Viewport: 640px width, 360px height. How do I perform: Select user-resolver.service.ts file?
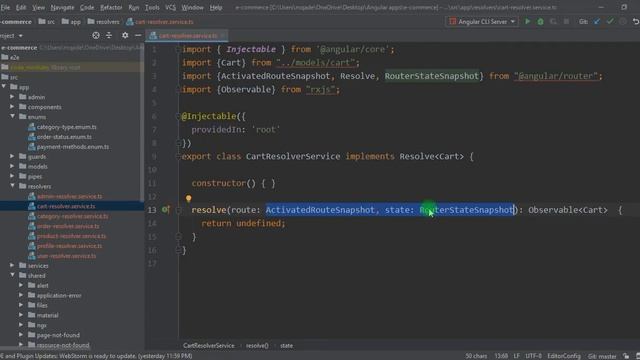66,256
